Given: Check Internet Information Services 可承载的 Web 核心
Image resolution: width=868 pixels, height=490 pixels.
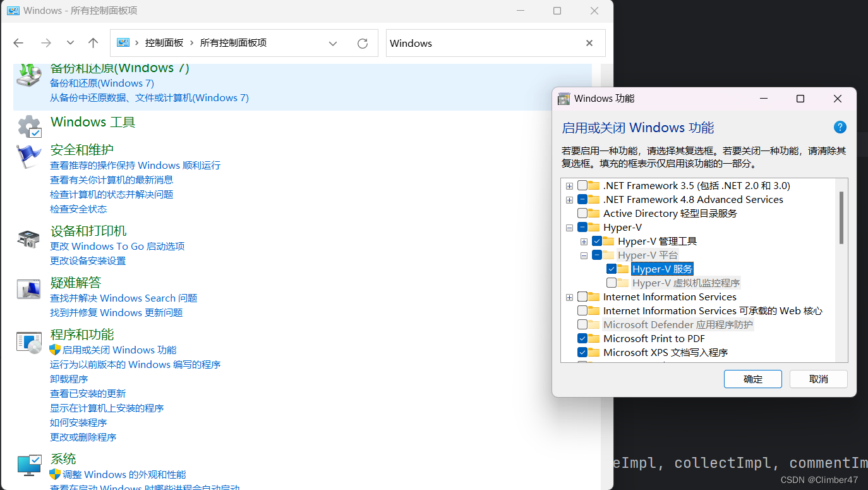Looking at the screenshot, I should click(582, 311).
